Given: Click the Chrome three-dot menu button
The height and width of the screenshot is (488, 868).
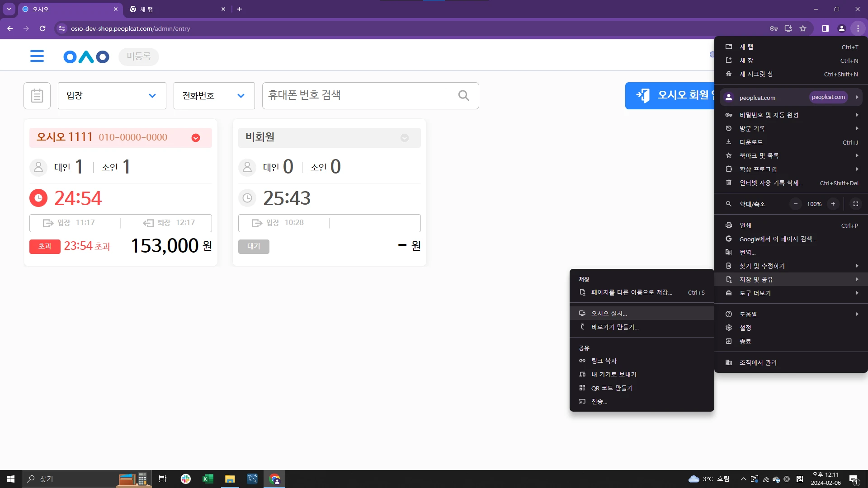Looking at the screenshot, I should click(858, 28).
